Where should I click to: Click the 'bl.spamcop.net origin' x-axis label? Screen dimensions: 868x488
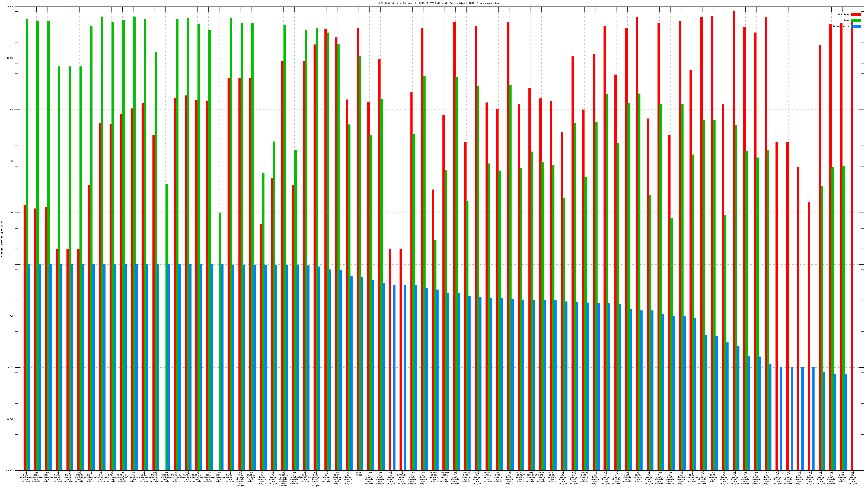click(101, 477)
